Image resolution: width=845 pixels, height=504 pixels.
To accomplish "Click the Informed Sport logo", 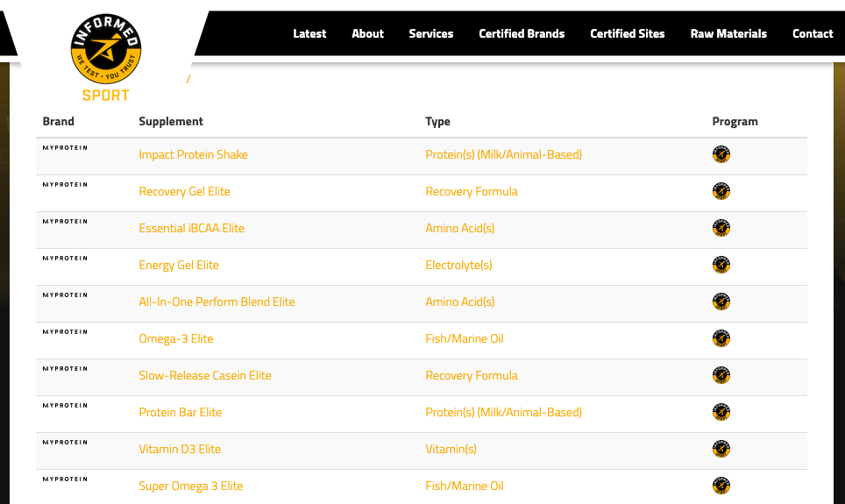I will point(105,57).
